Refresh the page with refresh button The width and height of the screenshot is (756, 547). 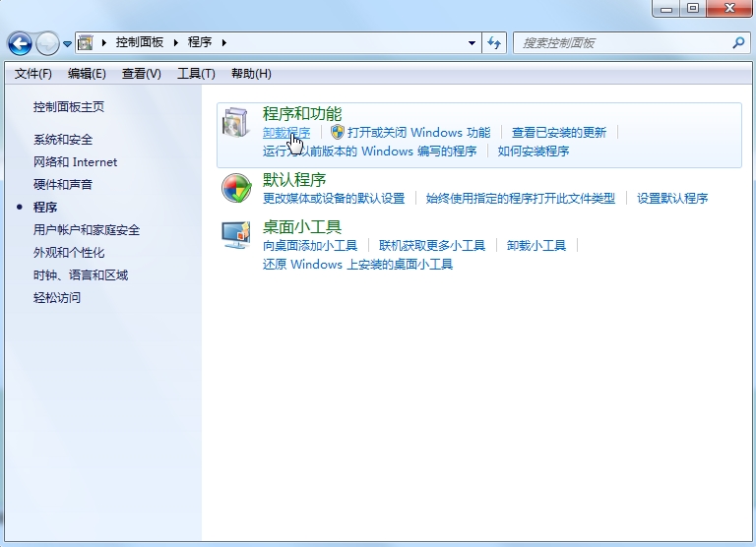[494, 43]
